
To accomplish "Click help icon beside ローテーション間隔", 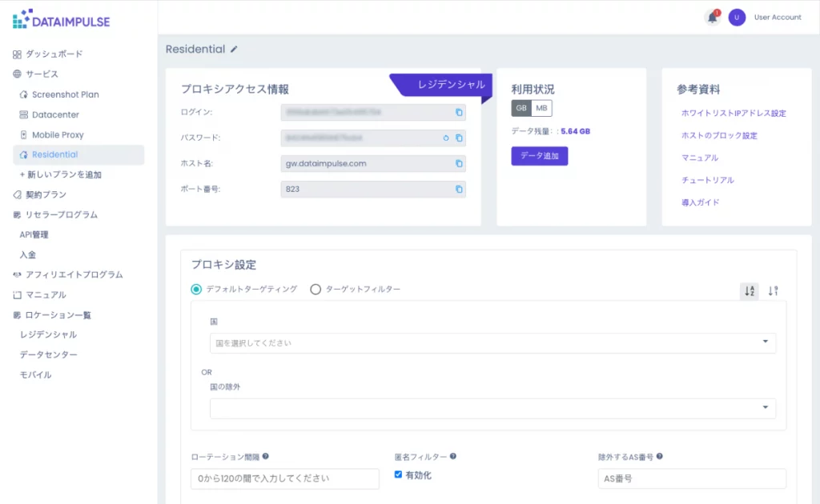I will pyautogui.click(x=265, y=456).
